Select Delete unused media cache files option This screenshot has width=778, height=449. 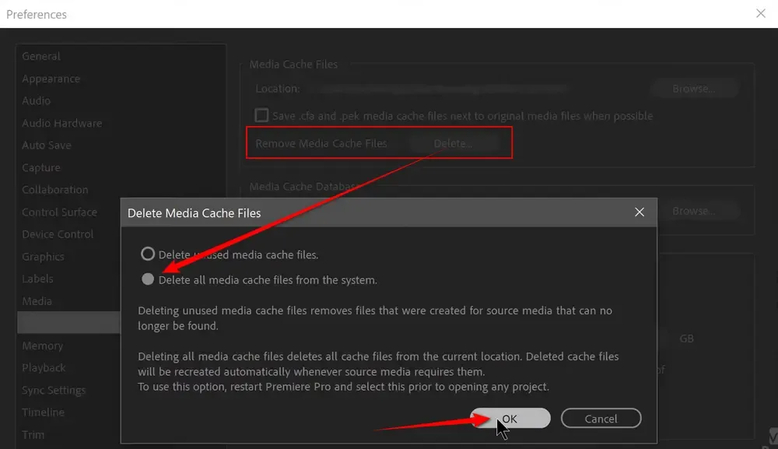(x=147, y=254)
